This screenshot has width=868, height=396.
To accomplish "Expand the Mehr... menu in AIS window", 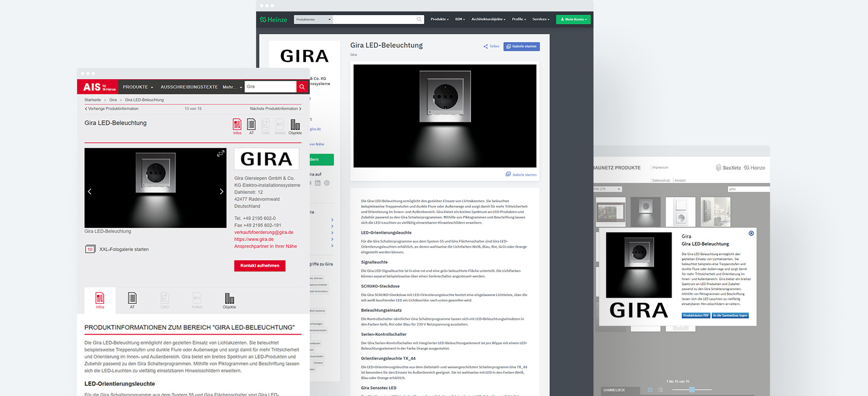I will pyautogui.click(x=232, y=87).
